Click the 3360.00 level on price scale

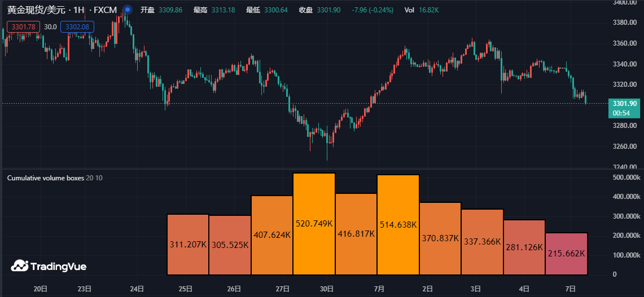tap(625, 43)
